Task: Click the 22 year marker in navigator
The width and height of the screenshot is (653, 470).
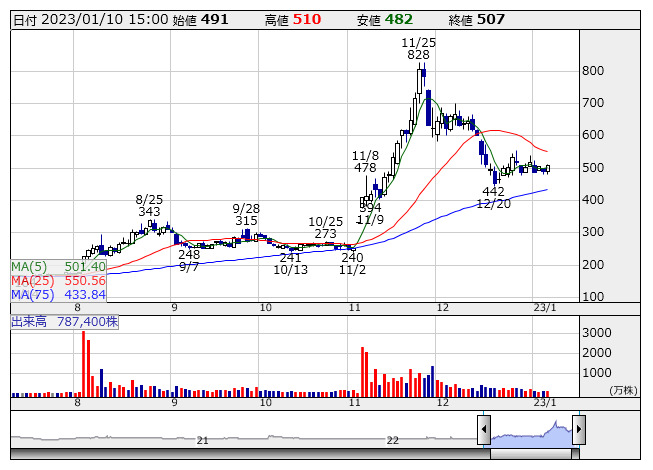Action: coord(393,440)
